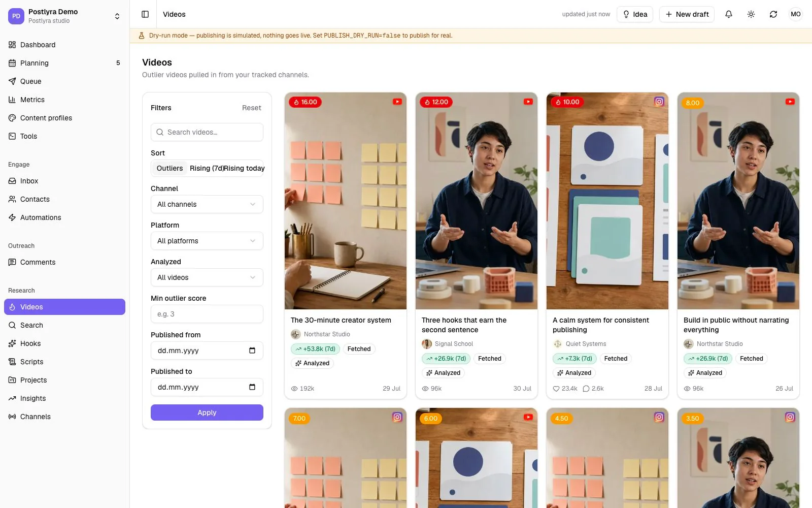Click YouTube icon on Build in public card
The image size is (812, 508).
[790, 102]
